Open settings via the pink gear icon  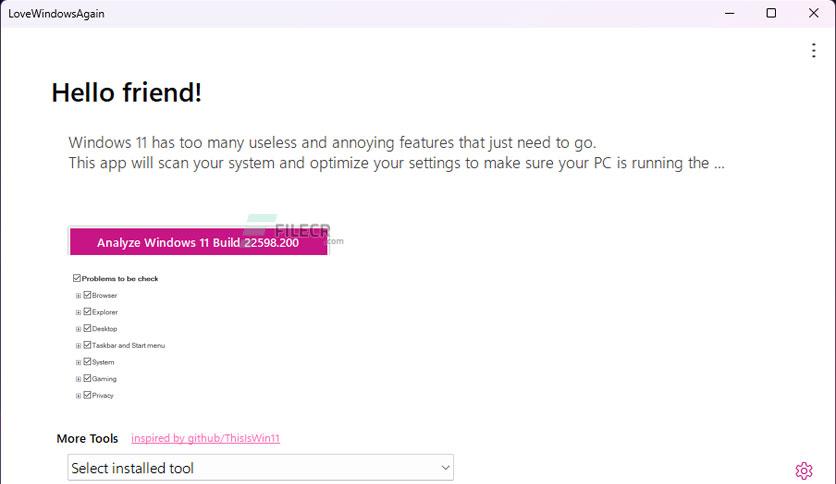tap(803, 471)
